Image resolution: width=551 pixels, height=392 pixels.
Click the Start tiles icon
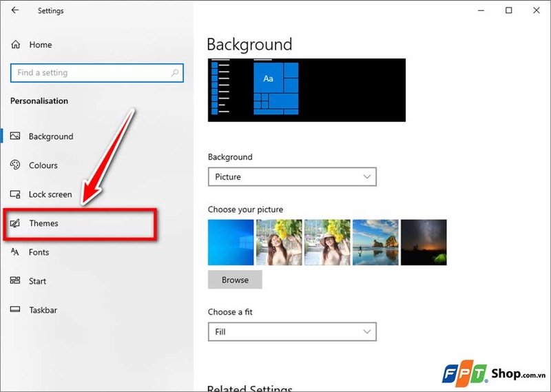(15, 280)
